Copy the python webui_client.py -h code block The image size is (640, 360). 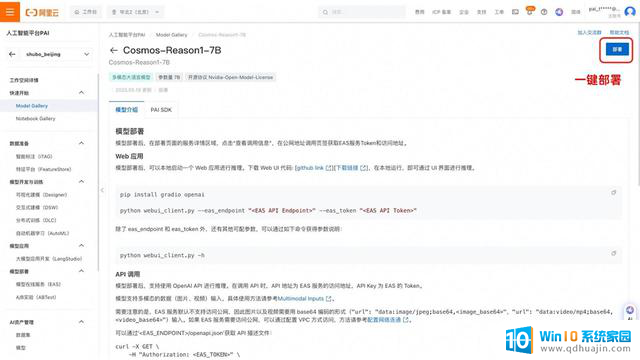613,253
